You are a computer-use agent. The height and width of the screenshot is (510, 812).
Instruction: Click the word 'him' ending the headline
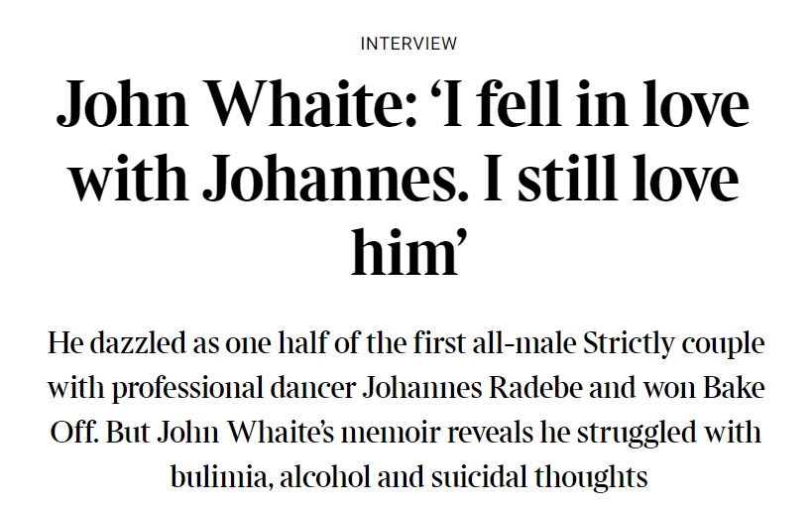point(404,250)
